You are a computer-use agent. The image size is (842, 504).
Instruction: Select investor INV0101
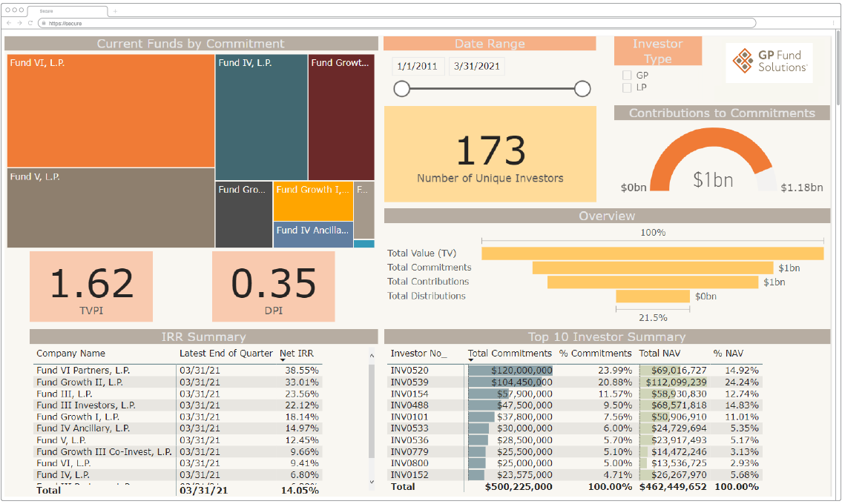410,417
